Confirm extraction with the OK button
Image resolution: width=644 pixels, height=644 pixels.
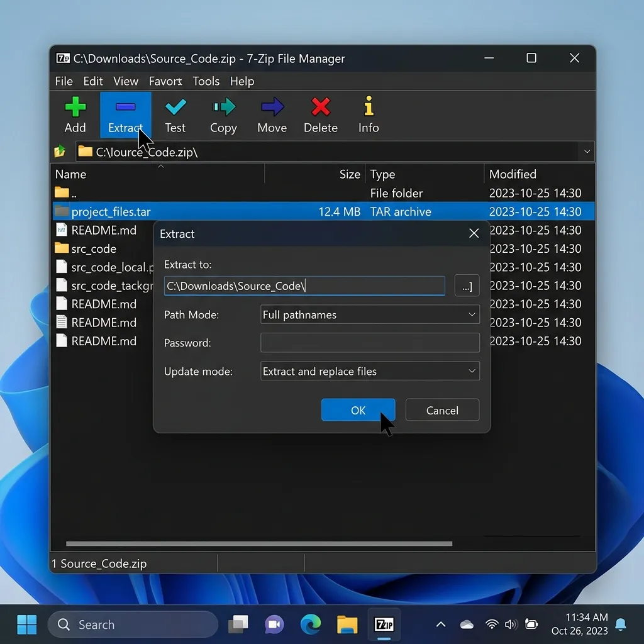pyautogui.click(x=358, y=410)
